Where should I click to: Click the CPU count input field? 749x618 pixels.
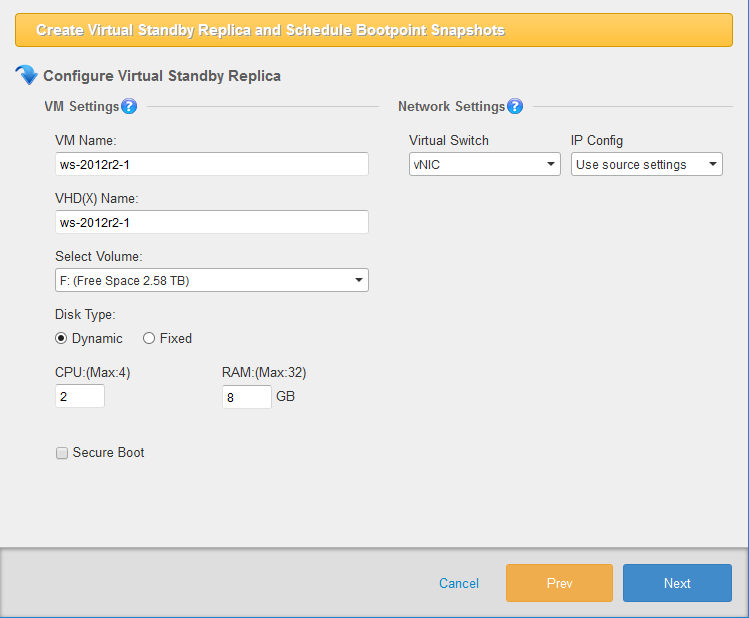point(80,396)
